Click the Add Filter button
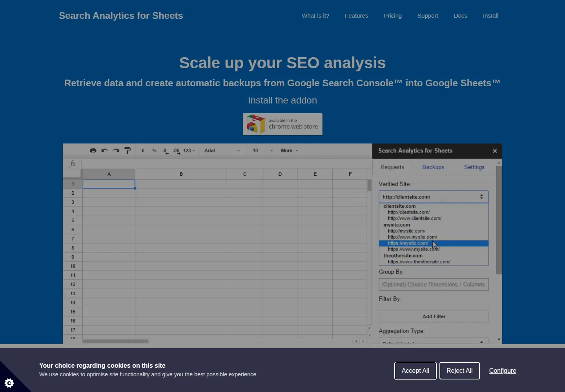This screenshot has height=392, width=565. tap(434, 317)
